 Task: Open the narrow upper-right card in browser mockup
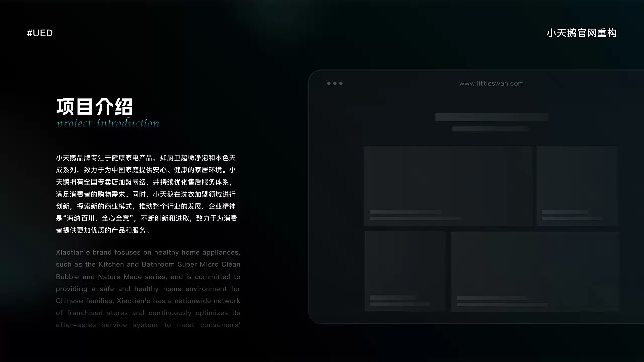pyautogui.click(x=578, y=186)
